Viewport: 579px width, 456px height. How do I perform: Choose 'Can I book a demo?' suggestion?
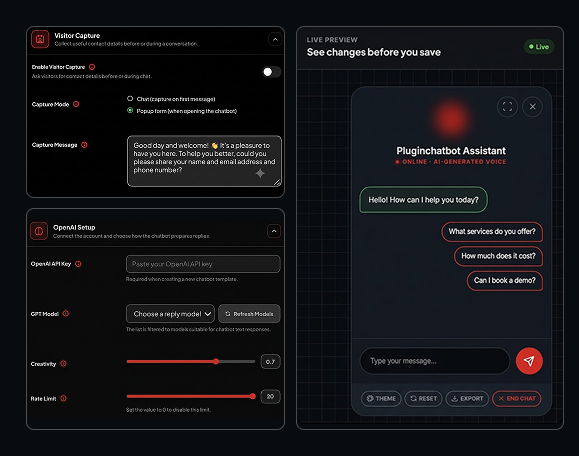pos(504,281)
